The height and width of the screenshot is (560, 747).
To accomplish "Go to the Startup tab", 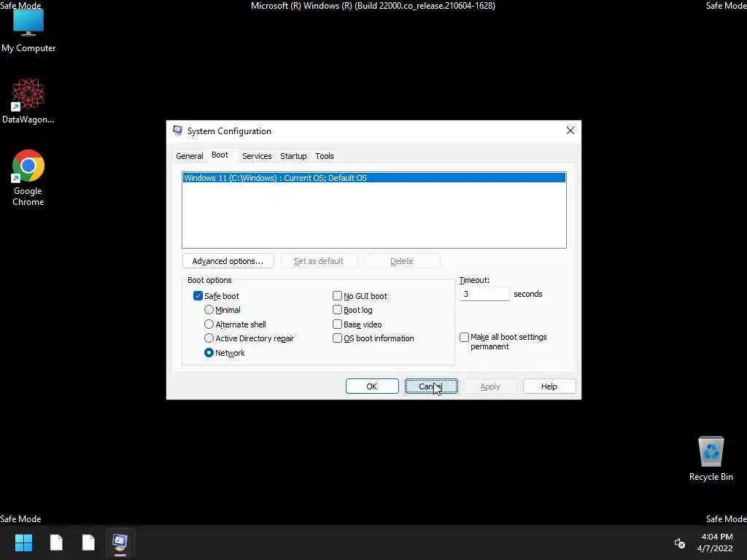I will (x=293, y=156).
